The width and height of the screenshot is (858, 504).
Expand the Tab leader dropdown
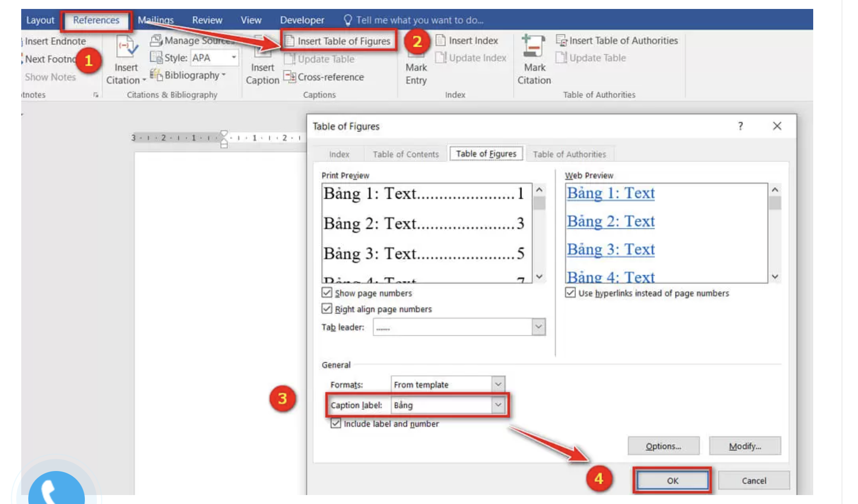(x=538, y=327)
